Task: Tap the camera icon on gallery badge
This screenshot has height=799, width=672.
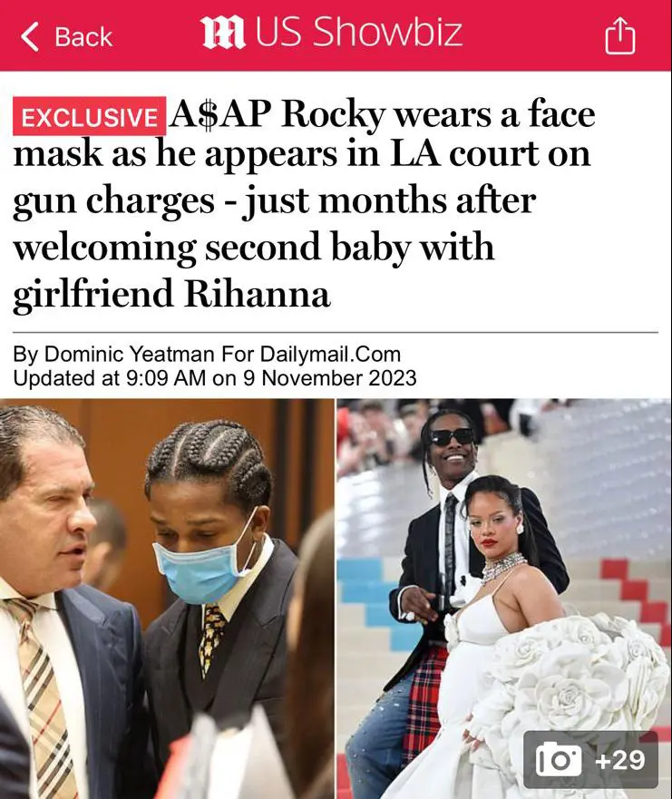Action: [x=559, y=760]
